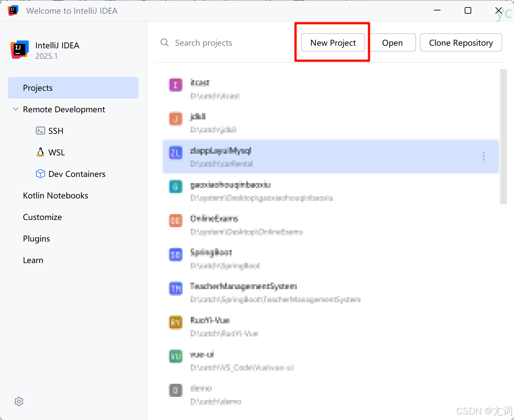Click the green "VU" vue-ui project icon
This screenshot has width=514, height=420.
[176, 356]
